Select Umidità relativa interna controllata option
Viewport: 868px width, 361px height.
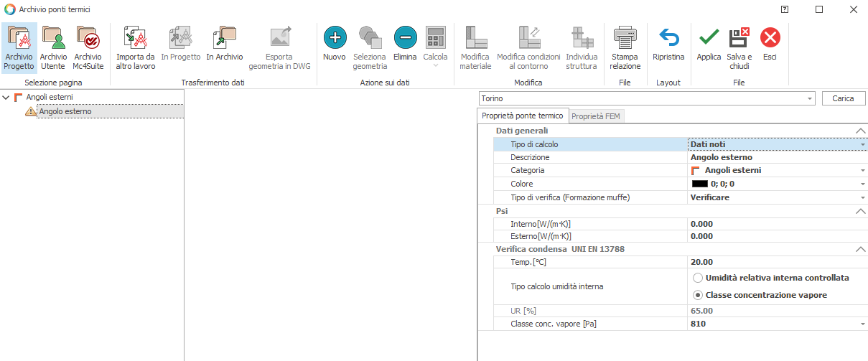697,278
